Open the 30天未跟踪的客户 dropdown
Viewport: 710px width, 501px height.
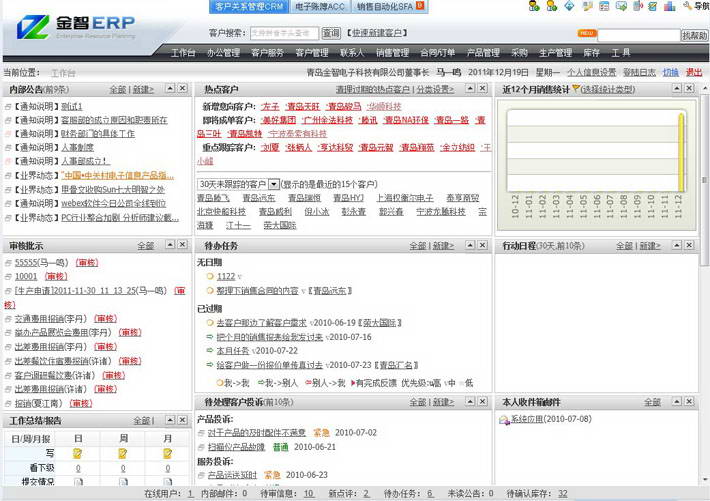pos(273,184)
